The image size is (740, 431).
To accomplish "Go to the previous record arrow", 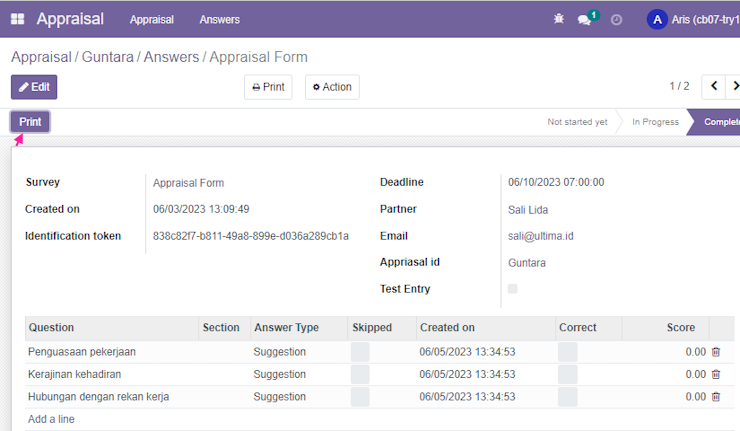I will [714, 86].
